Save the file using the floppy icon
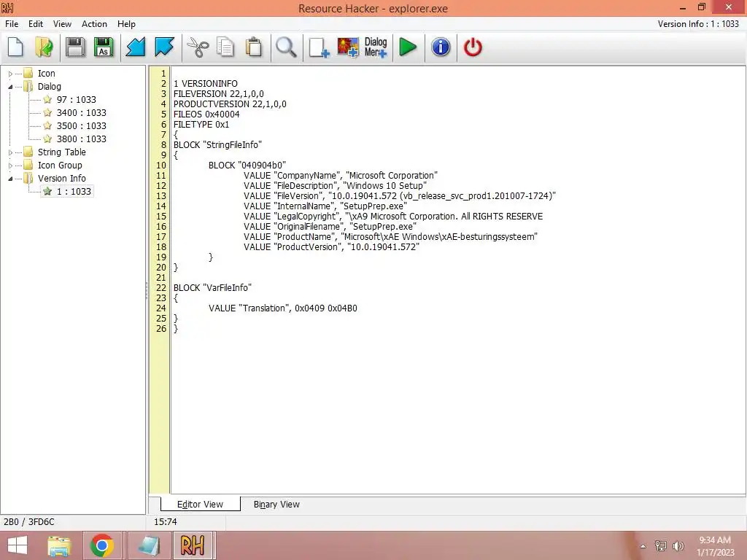The image size is (747, 560). tap(75, 47)
